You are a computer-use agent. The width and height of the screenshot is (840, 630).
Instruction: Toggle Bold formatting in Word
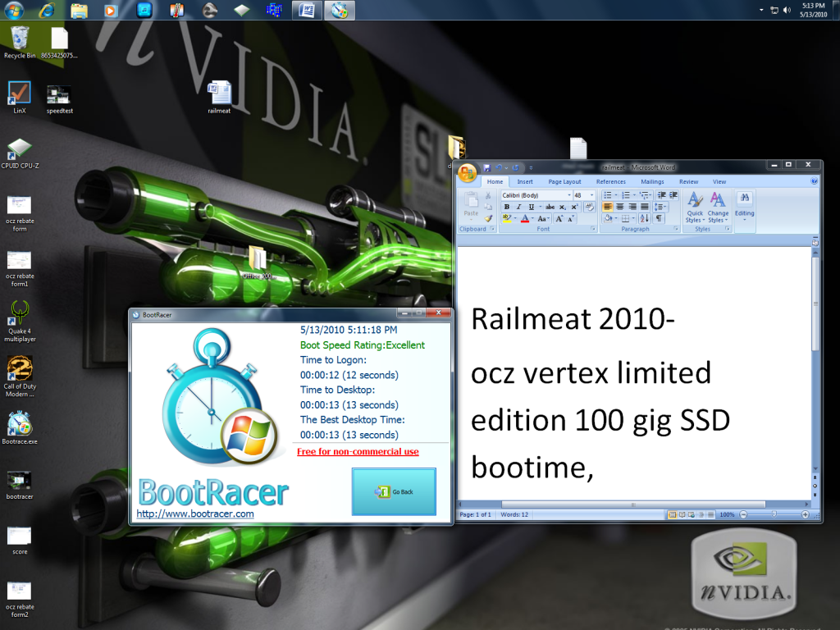(x=507, y=207)
